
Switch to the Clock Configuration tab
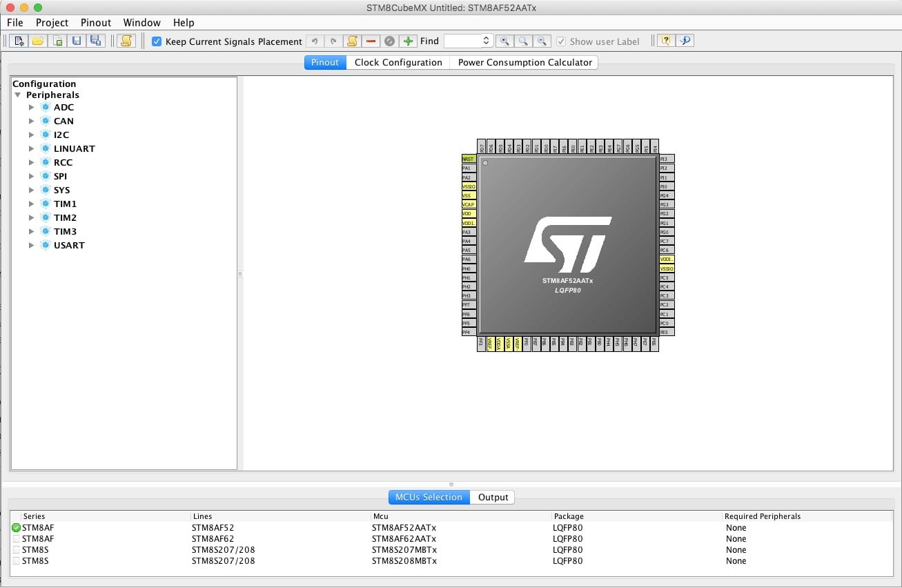click(398, 62)
